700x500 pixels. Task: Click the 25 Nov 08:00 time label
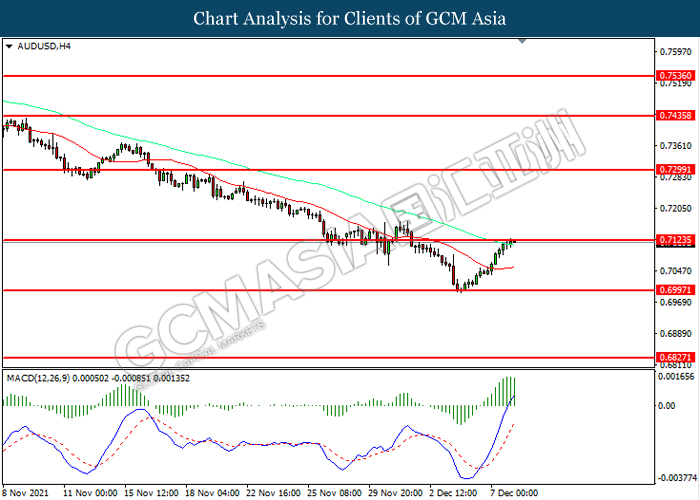point(334,493)
